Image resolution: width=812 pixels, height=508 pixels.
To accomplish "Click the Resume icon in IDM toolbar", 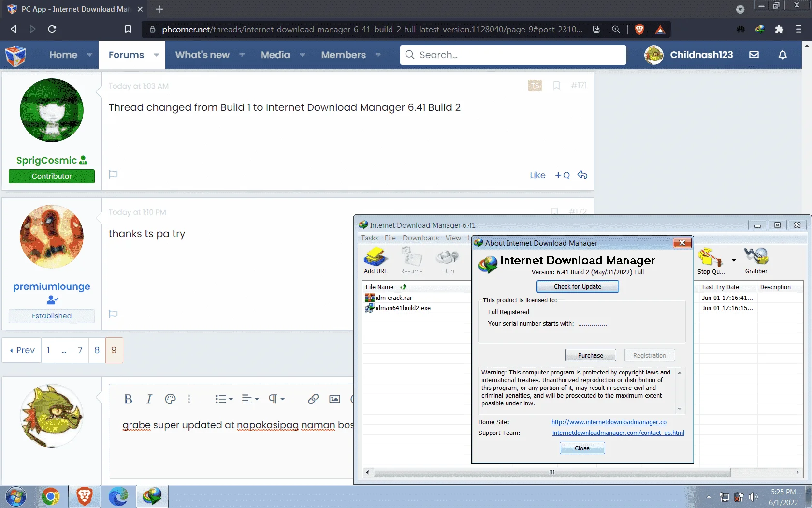I will click(x=411, y=261).
